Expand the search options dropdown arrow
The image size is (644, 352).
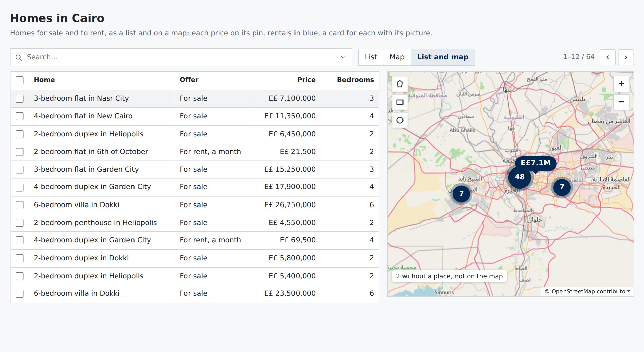coord(343,57)
